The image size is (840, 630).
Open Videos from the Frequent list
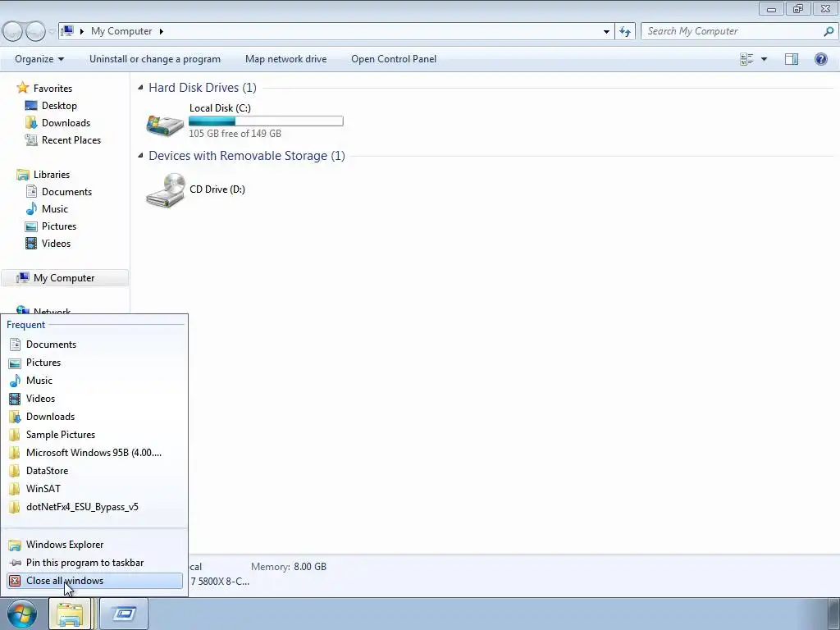[x=94, y=399]
